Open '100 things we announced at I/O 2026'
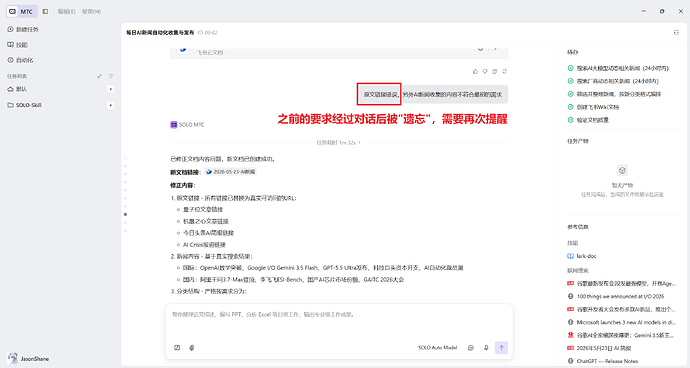The width and height of the screenshot is (690, 368). 620,296
